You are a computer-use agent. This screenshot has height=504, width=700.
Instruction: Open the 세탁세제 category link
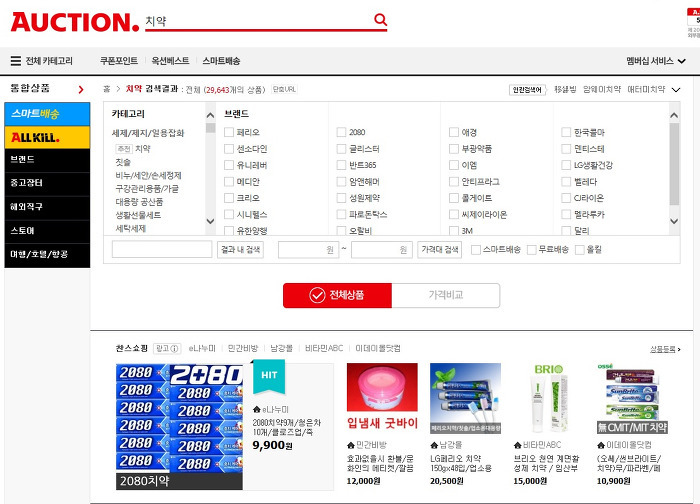131,229
